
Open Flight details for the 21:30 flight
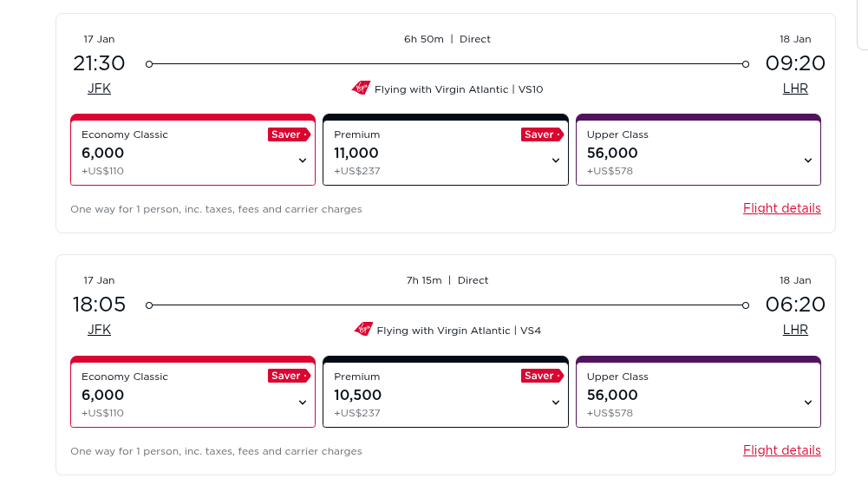pyautogui.click(x=781, y=208)
